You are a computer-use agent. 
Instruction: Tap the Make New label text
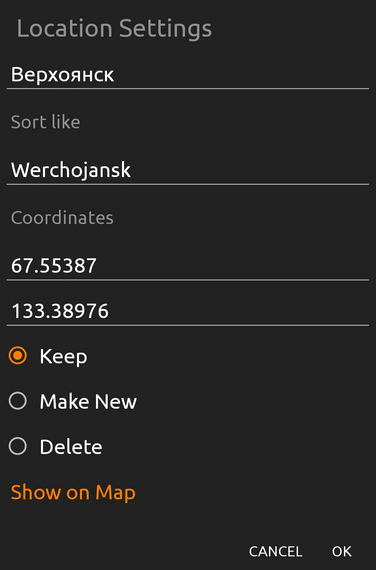(88, 401)
